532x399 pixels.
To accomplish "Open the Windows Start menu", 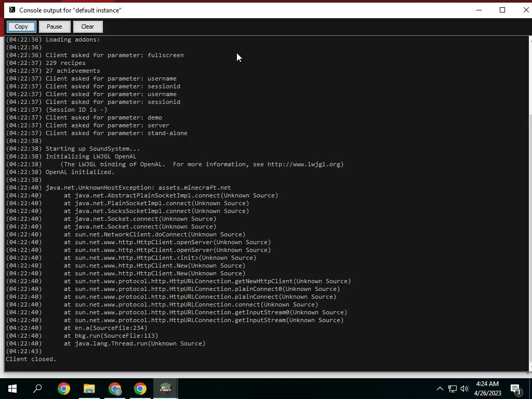I will 12,389.
